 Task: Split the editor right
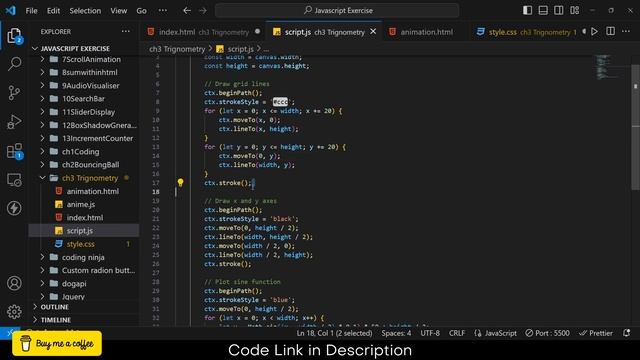pyautogui.click(x=610, y=31)
